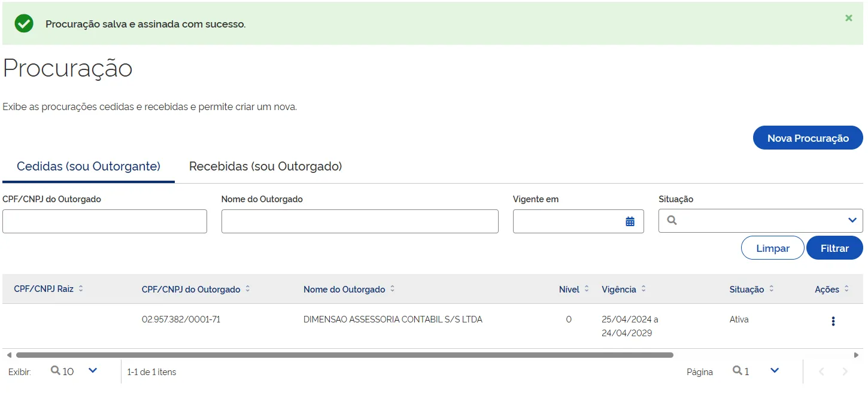Click Procuração page heading
Viewport: 868px width, 405px height.
(68, 69)
